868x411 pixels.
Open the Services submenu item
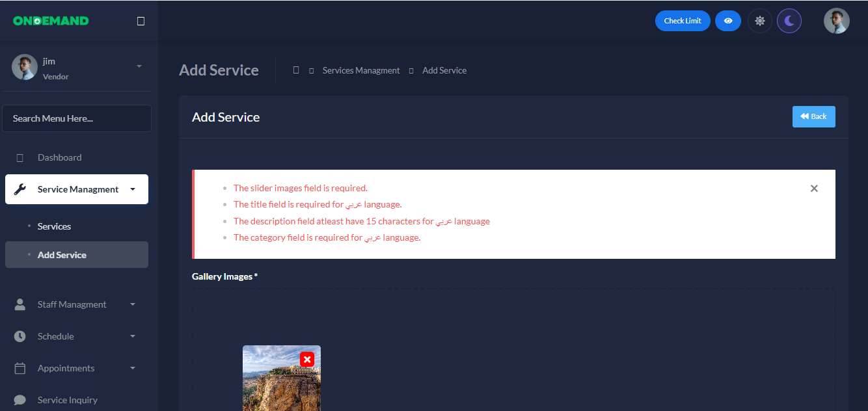pyautogui.click(x=54, y=226)
